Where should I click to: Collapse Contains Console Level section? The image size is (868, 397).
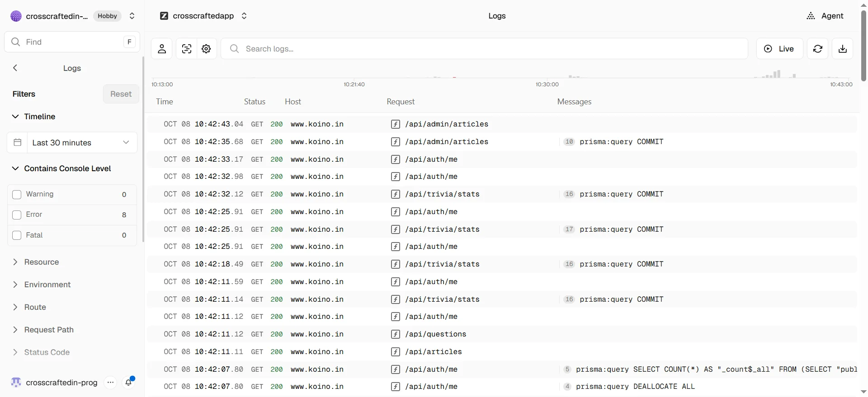(x=61, y=168)
